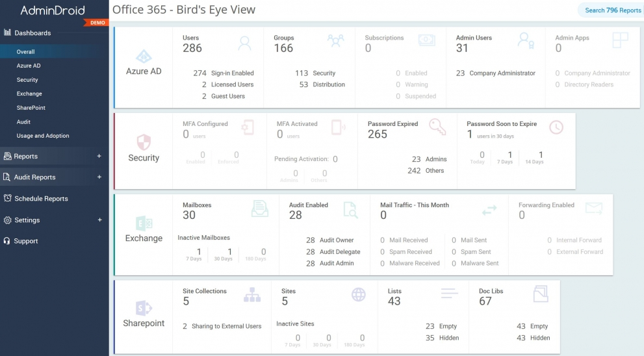The width and height of the screenshot is (644, 356).
Task: Click 35 Hidden lists
Action: [443, 338]
